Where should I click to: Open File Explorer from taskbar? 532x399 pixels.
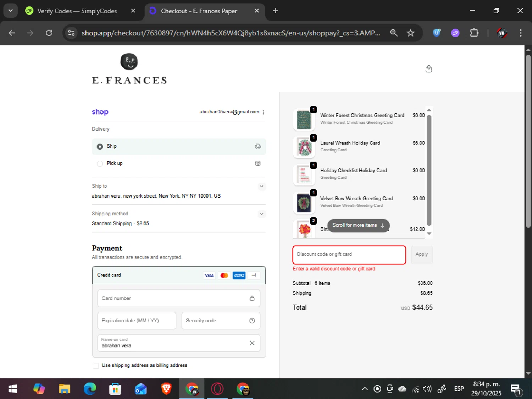(64, 389)
